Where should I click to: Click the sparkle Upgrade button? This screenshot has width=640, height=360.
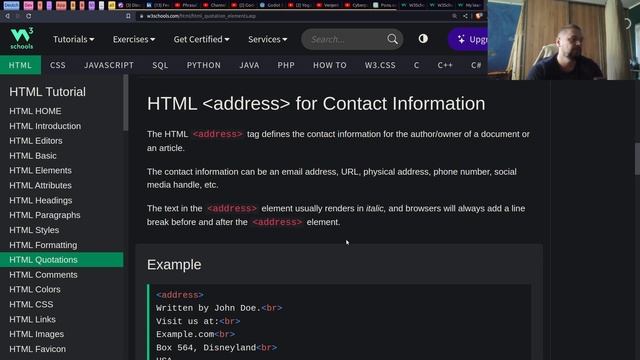[x=469, y=39]
